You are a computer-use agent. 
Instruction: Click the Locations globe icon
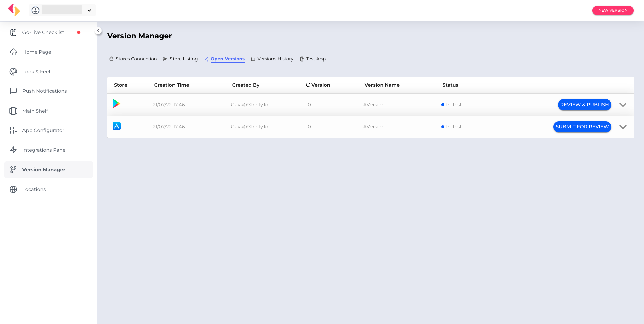tap(13, 189)
